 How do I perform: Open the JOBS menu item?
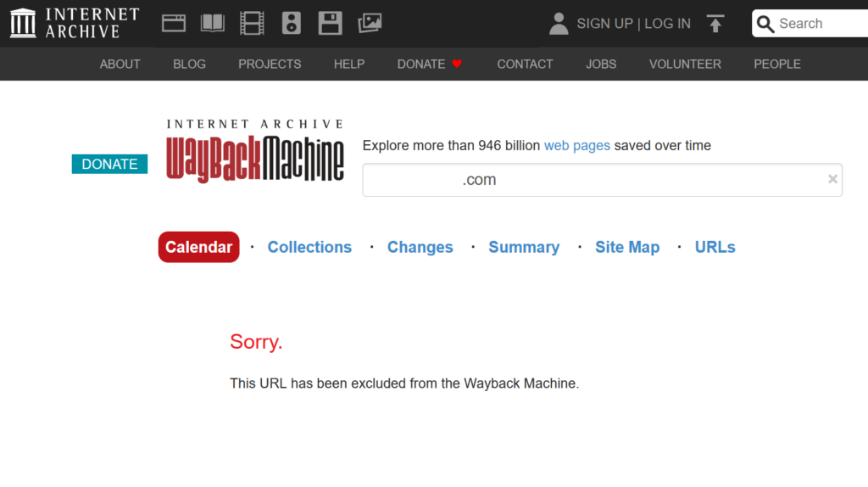point(601,64)
